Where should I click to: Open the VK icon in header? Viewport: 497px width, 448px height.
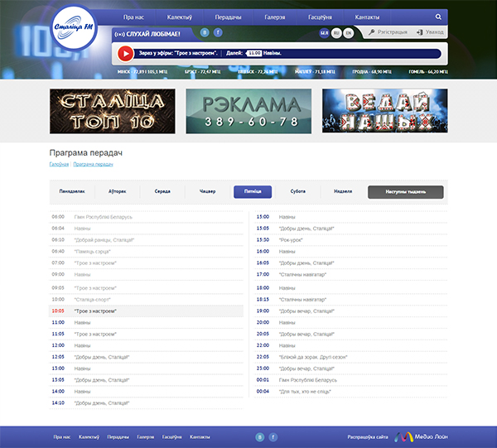(x=205, y=32)
